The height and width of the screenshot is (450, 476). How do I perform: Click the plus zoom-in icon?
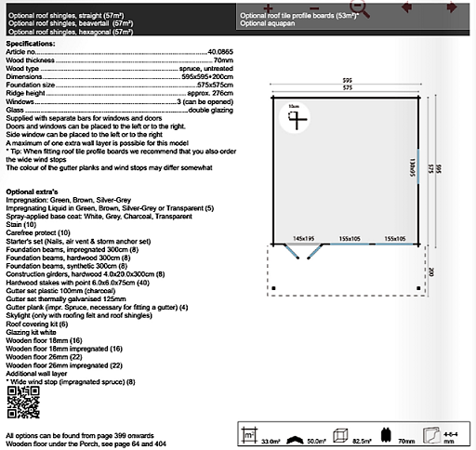click(268, 8)
